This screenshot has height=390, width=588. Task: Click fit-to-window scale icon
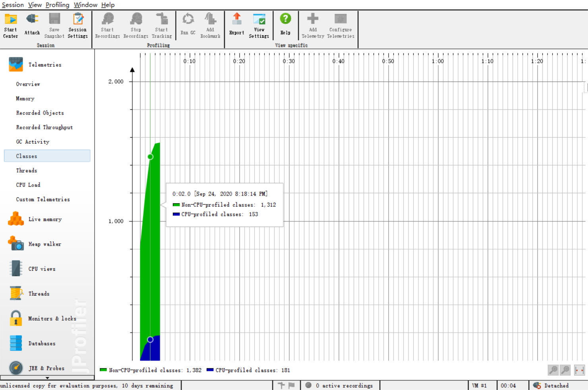[579, 370]
